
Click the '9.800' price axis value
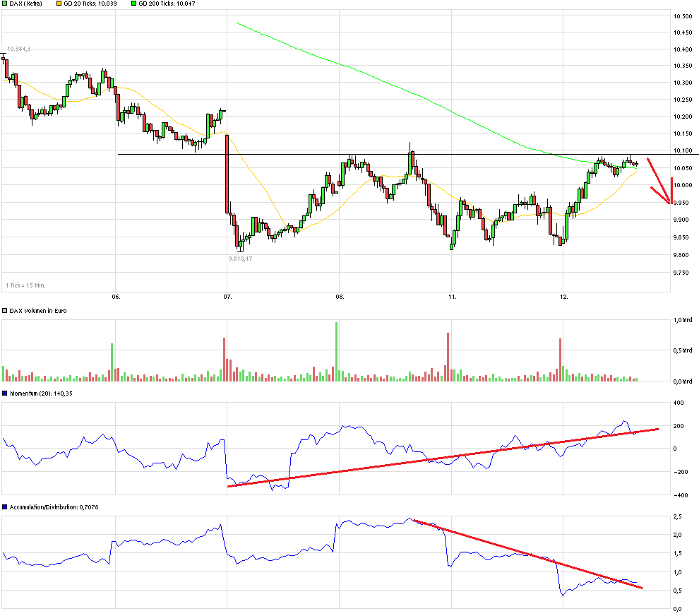[x=683, y=255]
